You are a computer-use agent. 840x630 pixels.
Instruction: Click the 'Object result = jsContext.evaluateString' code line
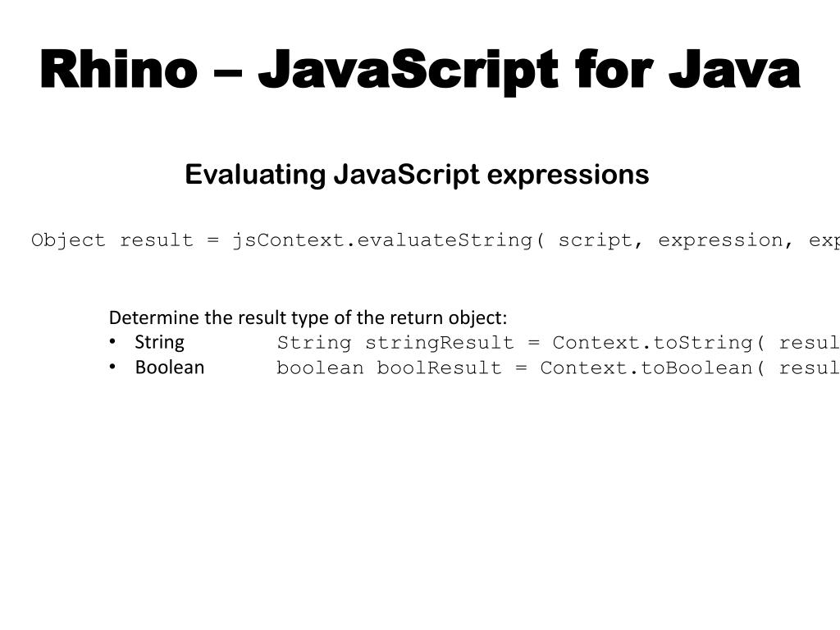point(435,241)
